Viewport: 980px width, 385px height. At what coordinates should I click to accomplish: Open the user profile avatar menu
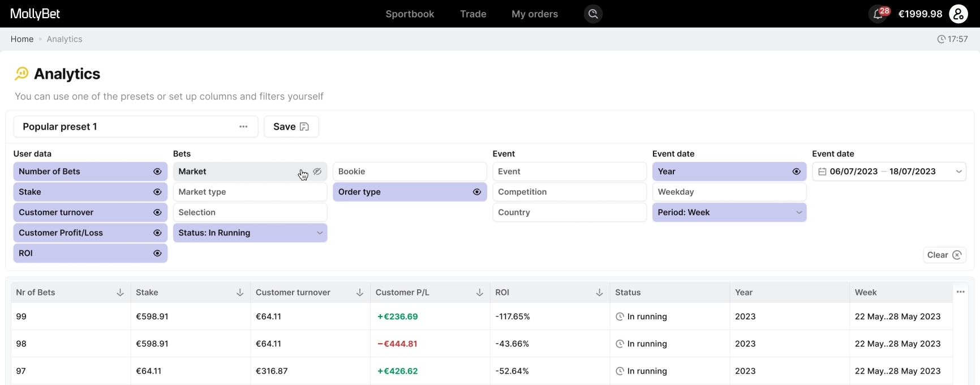pos(958,14)
